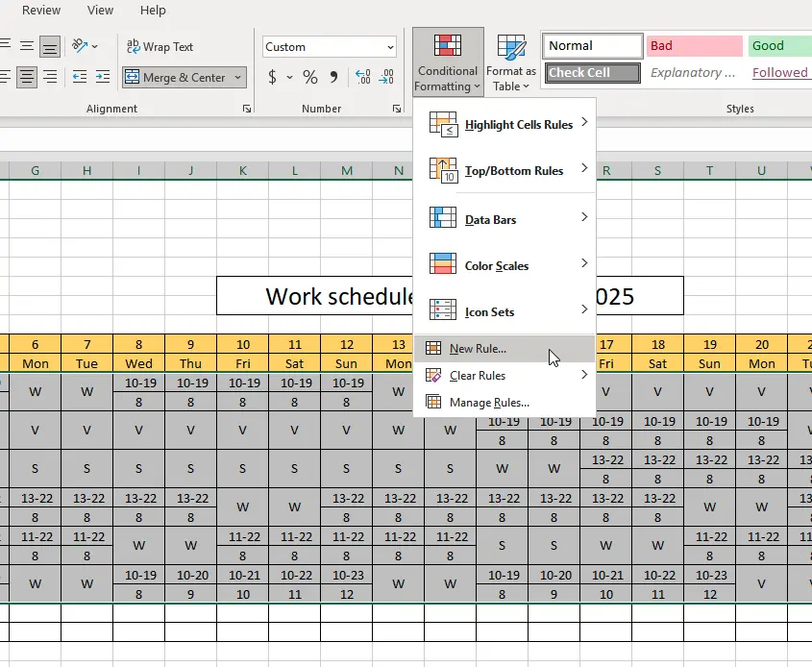The image size is (812, 667).
Task: Select column header K
Action: tap(242, 170)
